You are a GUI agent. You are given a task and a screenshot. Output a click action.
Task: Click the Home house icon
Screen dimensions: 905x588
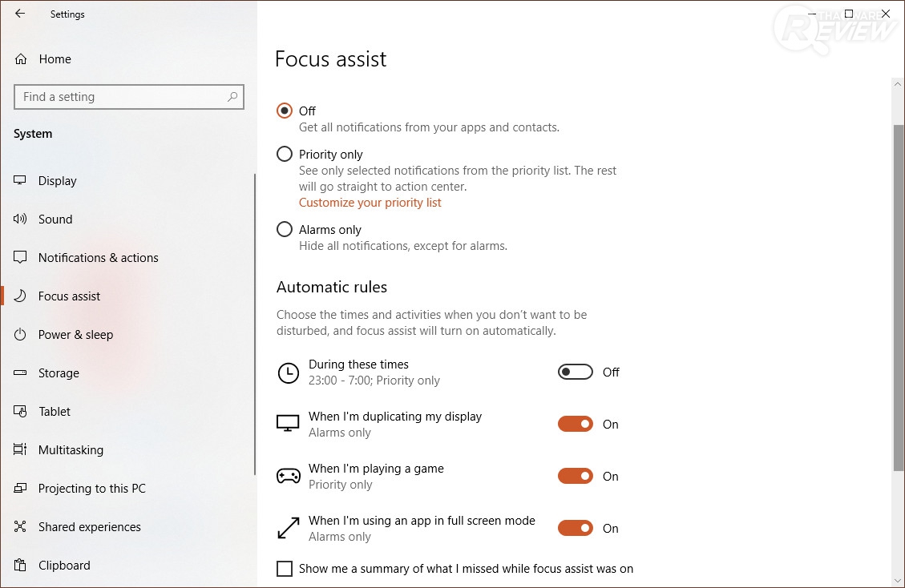pos(22,59)
